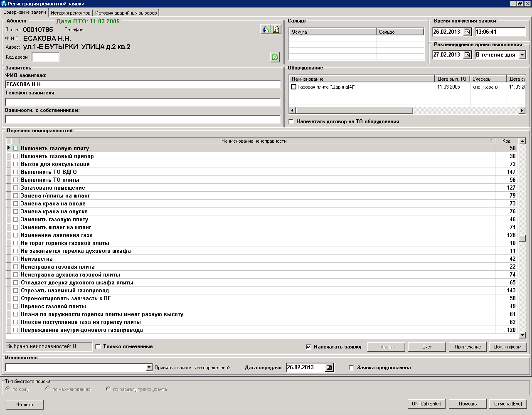Sort by 'Наименование неисправности' column header
Viewport: 532px width, 415px height.
[254, 141]
